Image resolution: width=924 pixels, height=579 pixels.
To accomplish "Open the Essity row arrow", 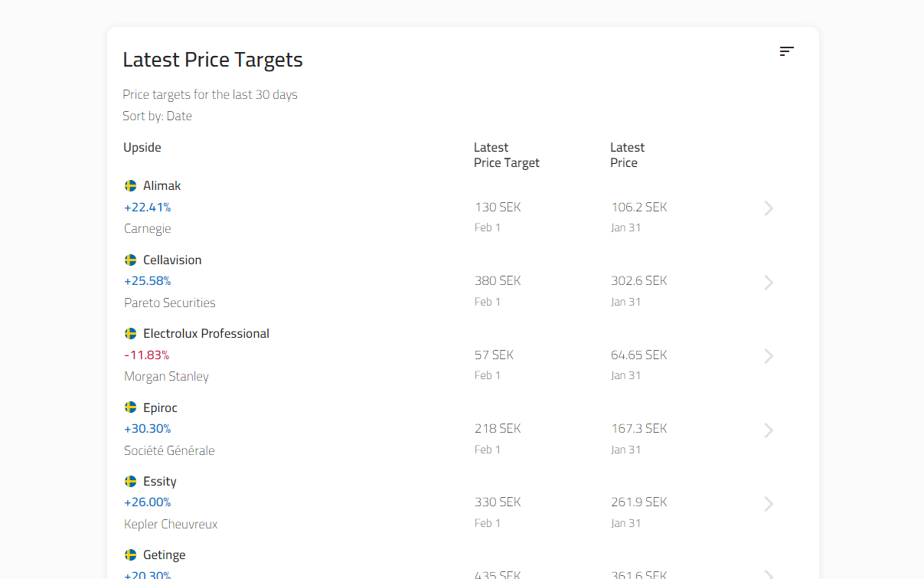I will tap(769, 504).
